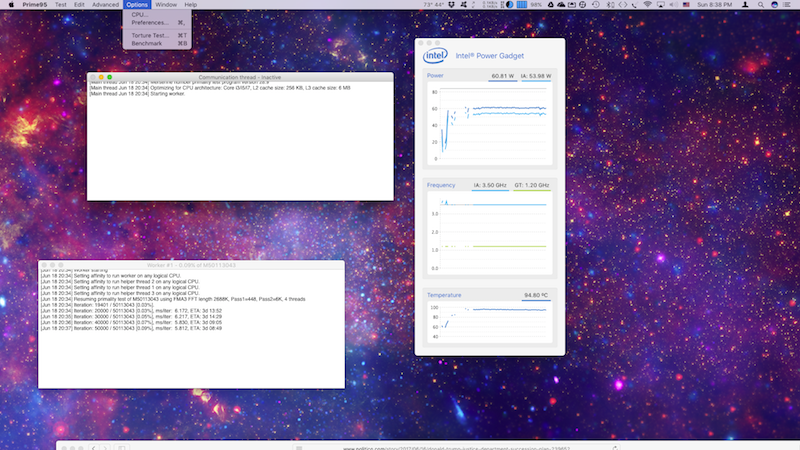Zoom the Communication thread window with green button

point(109,77)
